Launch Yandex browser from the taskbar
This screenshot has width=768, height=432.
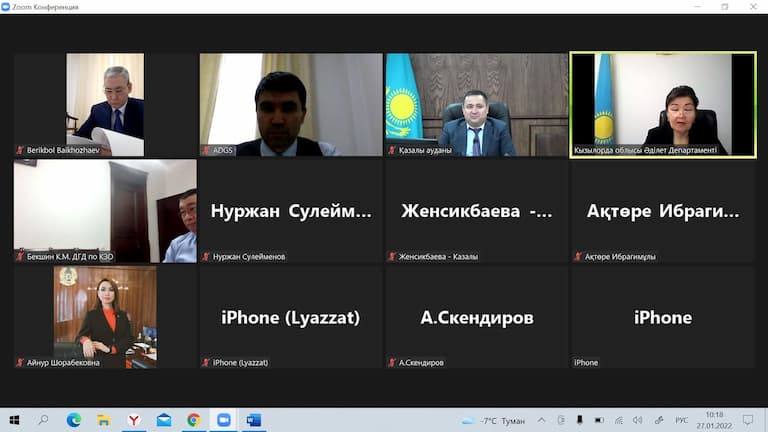click(x=133, y=420)
